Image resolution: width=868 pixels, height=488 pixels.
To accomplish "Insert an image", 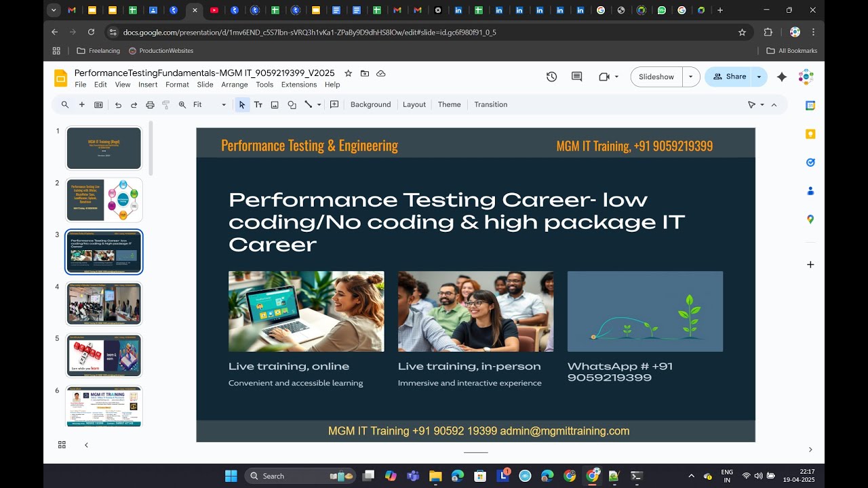I will [x=275, y=104].
